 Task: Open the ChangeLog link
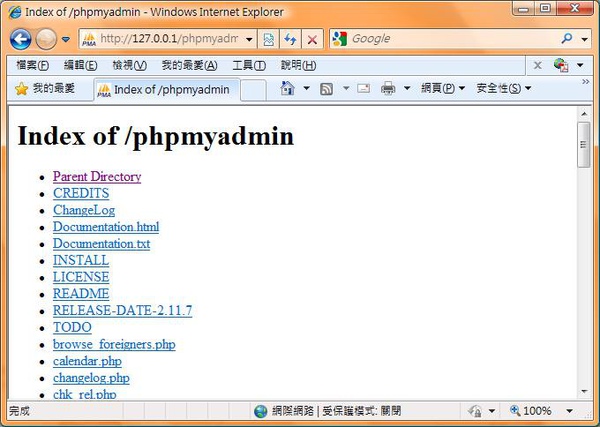click(x=84, y=210)
